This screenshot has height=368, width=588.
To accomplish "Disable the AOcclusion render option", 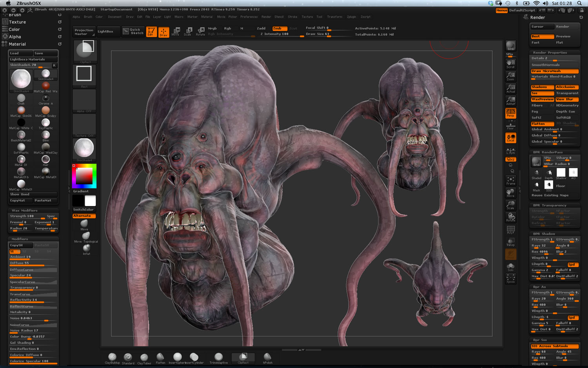I will (x=566, y=87).
